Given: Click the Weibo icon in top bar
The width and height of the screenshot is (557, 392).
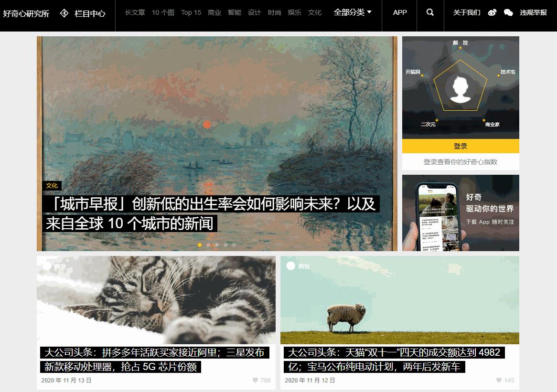Looking at the screenshot, I should point(492,12).
